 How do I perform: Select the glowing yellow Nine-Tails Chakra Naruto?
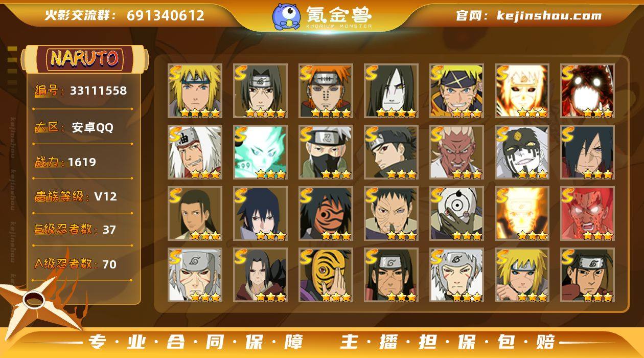click(x=522, y=213)
